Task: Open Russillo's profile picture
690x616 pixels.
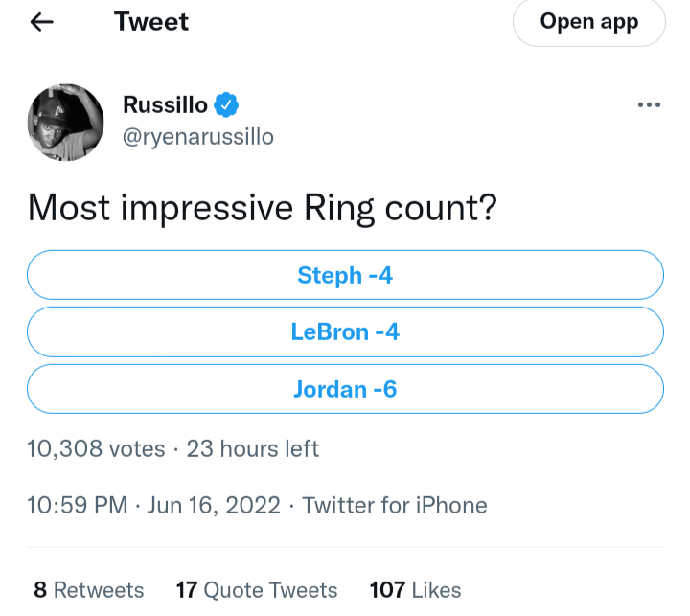Action: (65, 122)
